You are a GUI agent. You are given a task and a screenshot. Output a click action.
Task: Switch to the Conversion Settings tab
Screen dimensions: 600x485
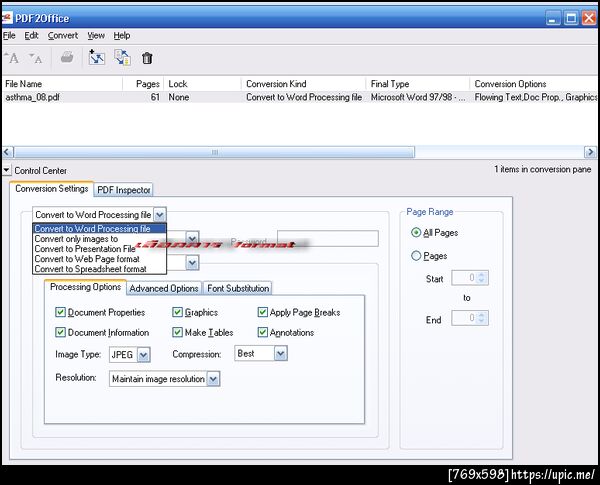pyautogui.click(x=52, y=189)
